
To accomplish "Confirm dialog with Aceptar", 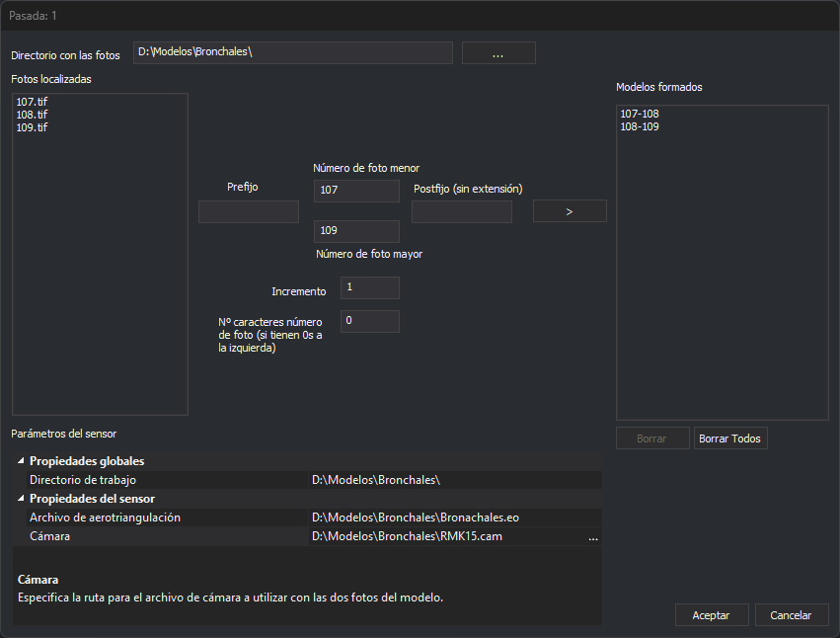I will pyautogui.click(x=712, y=615).
